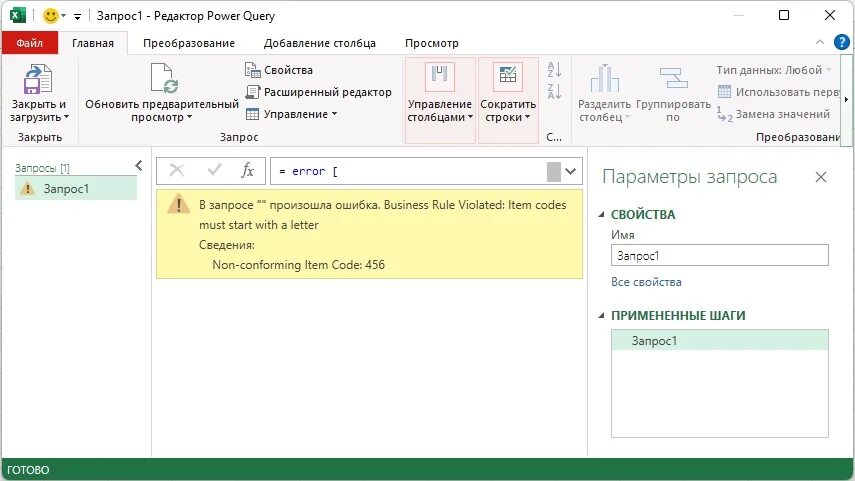Open Сократить строки menu
The width and height of the screenshot is (855, 481).
(x=508, y=100)
